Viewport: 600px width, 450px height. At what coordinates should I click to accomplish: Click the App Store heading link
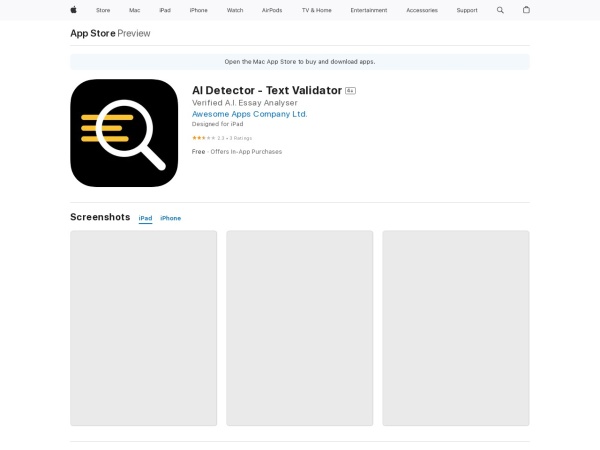(x=92, y=33)
